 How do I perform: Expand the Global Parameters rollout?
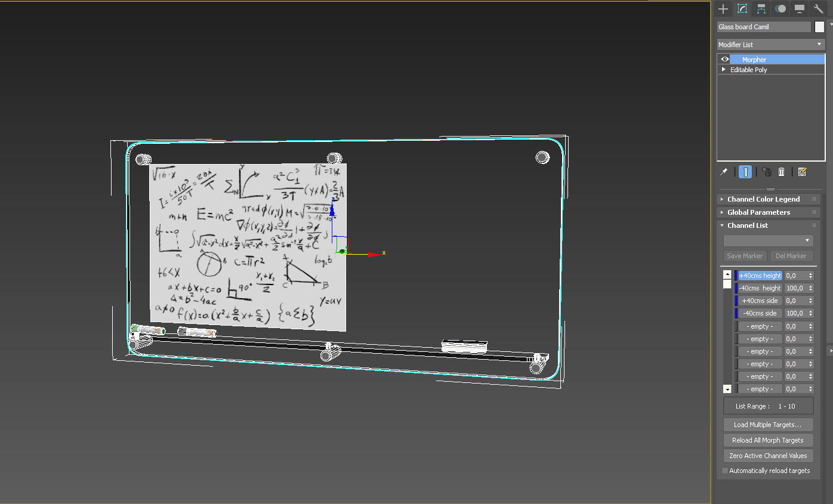[x=769, y=212]
